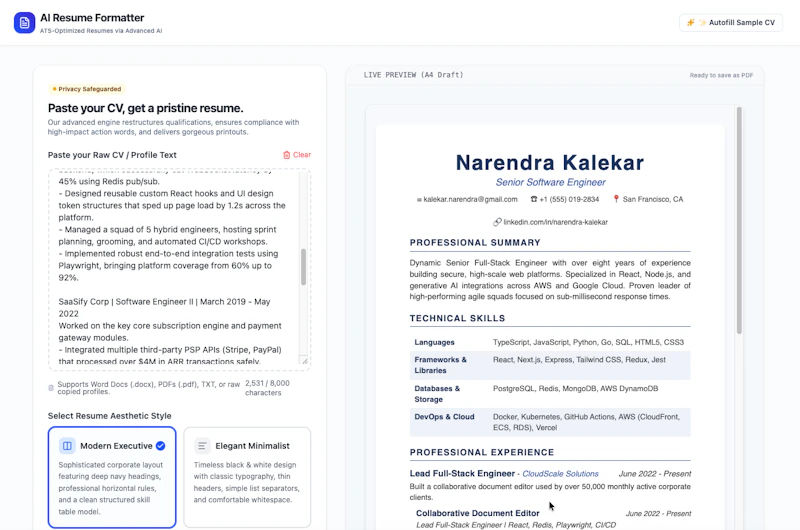Click the CloudScale Solutions company link
This screenshot has height=530, width=800.
560,474
